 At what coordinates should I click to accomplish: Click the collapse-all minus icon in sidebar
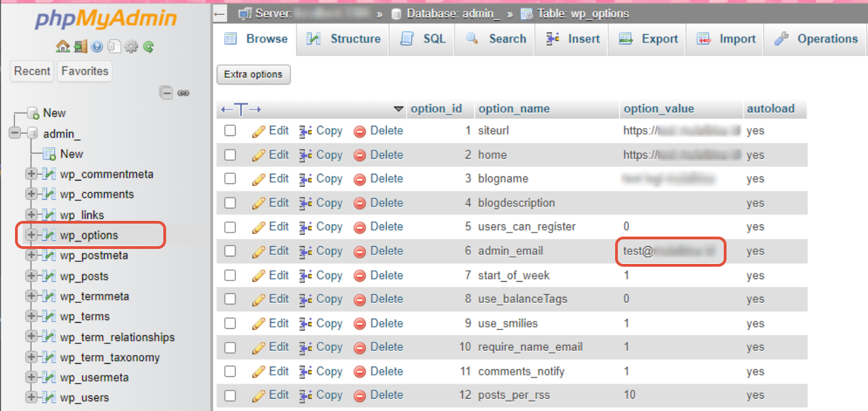click(166, 92)
